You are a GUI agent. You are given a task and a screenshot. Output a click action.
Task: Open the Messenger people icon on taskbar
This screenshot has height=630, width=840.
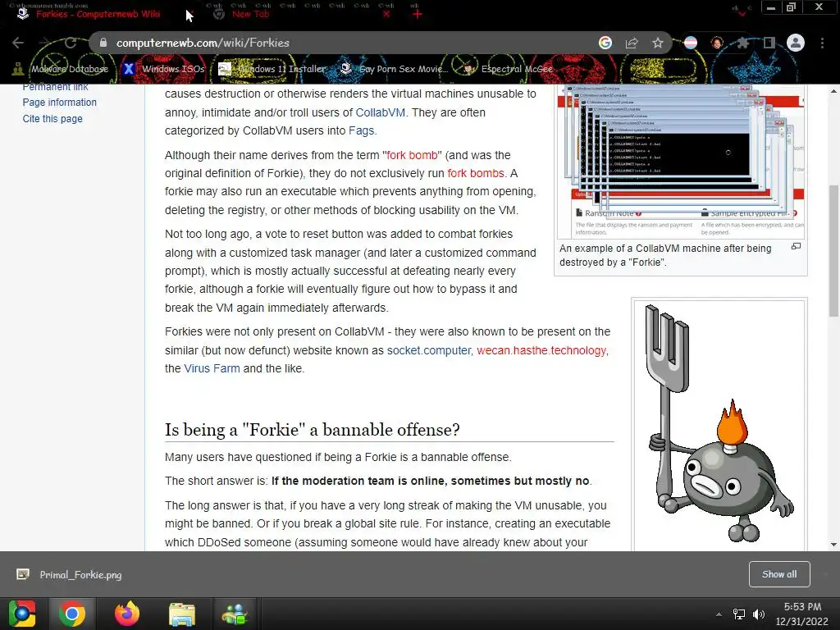pyautogui.click(x=235, y=614)
